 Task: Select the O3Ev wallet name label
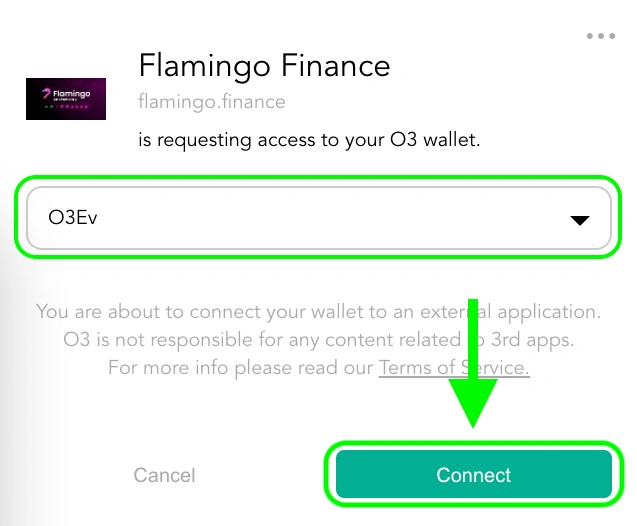(x=73, y=217)
